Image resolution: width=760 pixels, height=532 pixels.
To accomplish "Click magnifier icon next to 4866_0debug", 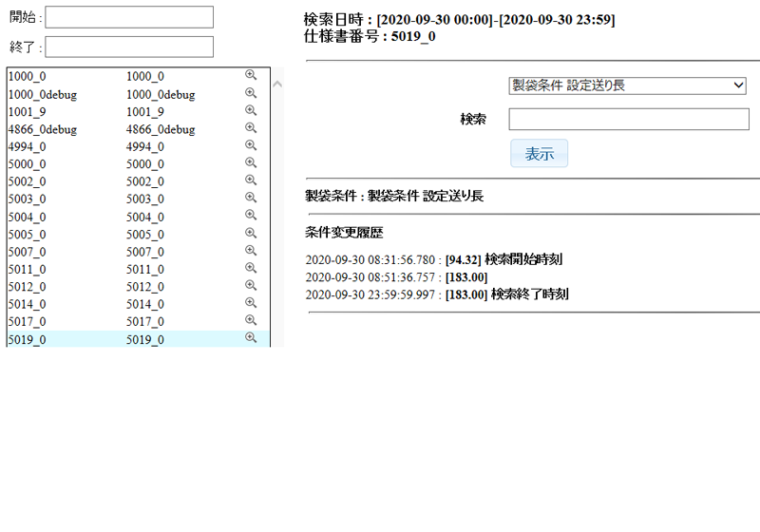I will [251, 128].
